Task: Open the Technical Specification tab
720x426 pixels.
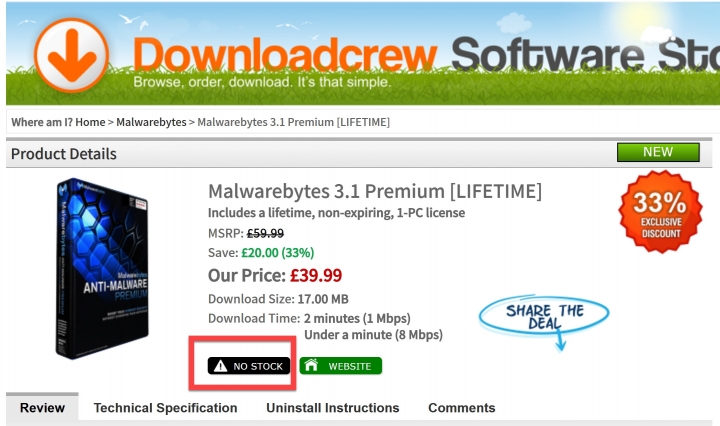Action: click(x=165, y=408)
